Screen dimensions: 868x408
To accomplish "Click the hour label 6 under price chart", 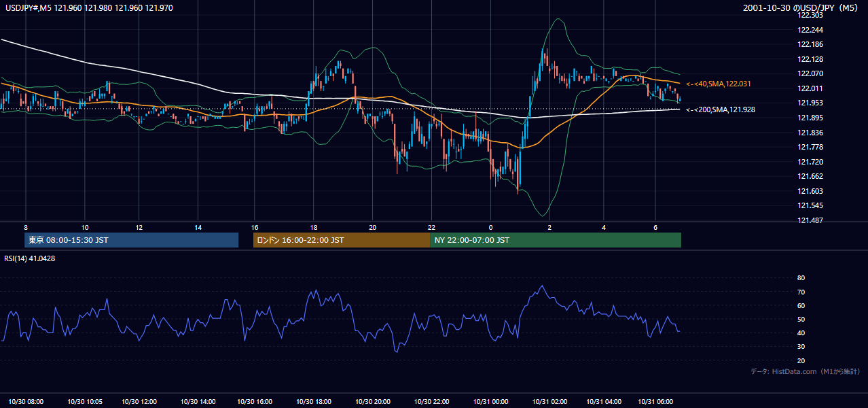I will coord(655,227).
